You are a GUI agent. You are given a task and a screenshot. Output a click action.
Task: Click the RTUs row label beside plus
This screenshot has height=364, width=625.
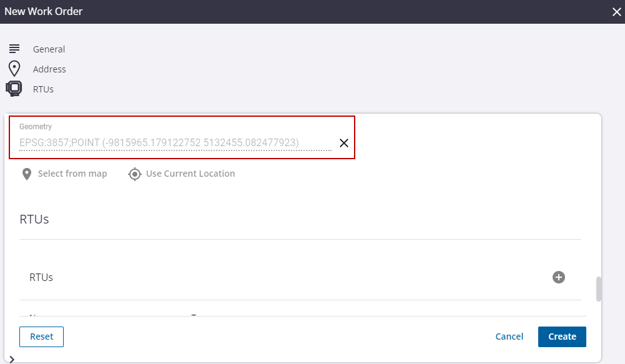[41, 277]
